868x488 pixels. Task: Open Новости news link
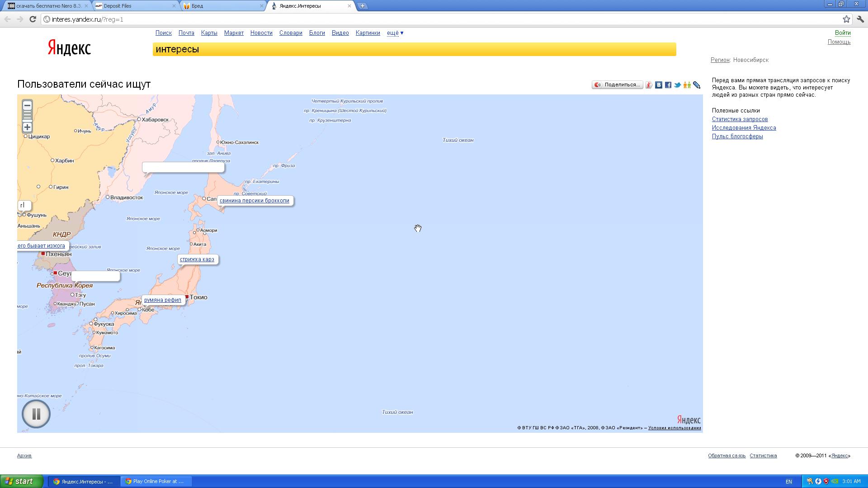261,33
